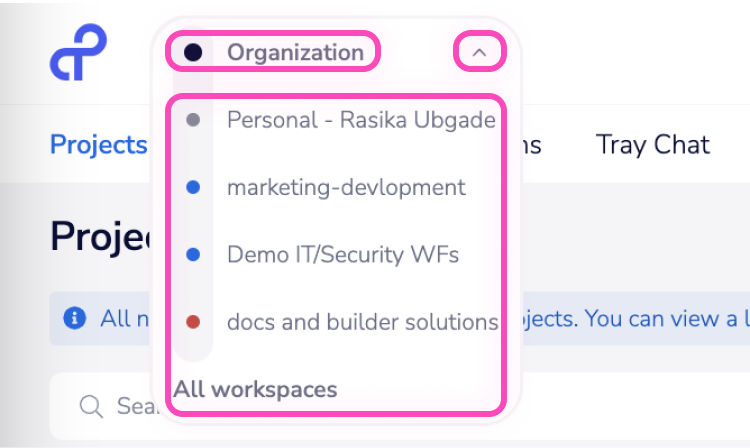Collapse the workspace list with the chevron
This screenshot has height=448, width=750.
(478, 53)
